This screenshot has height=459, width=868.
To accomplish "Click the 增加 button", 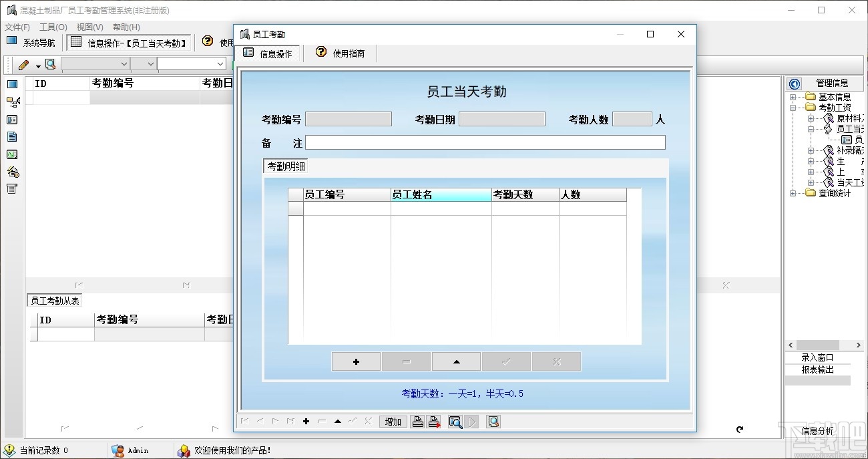I will 393,422.
